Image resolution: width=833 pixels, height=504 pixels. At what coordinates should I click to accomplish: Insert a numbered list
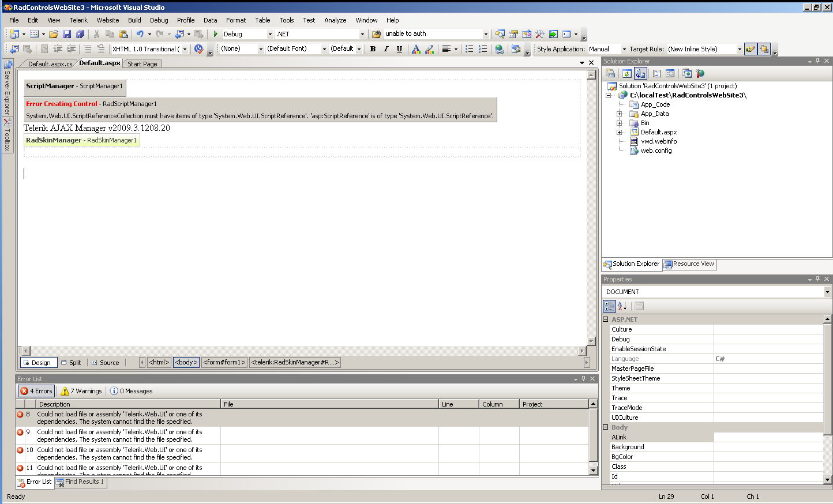[483, 49]
